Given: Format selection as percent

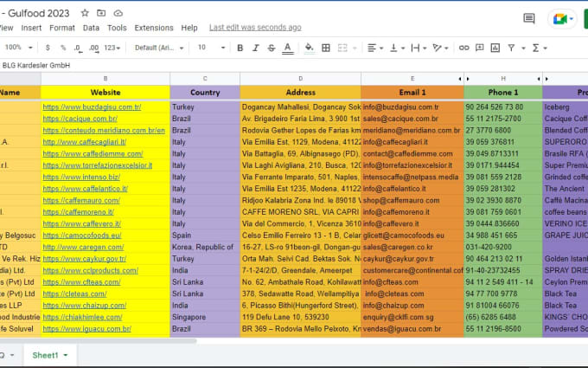Looking at the screenshot, I should (63, 48).
